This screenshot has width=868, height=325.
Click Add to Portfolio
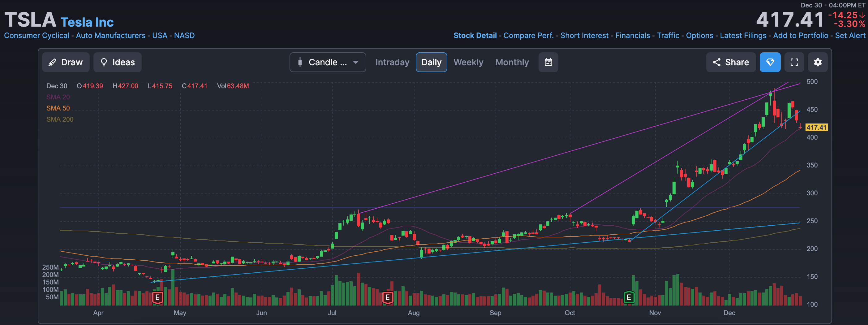tap(801, 35)
